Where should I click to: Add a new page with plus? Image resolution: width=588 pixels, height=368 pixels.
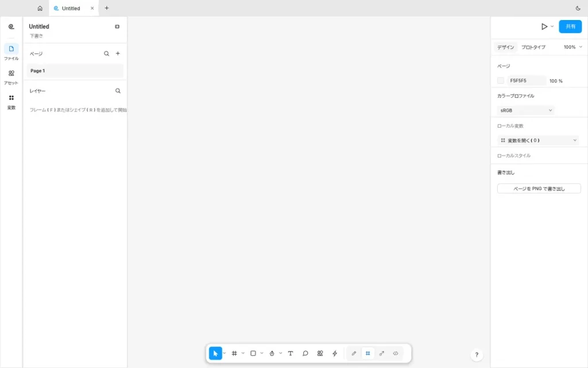[x=118, y=53]
